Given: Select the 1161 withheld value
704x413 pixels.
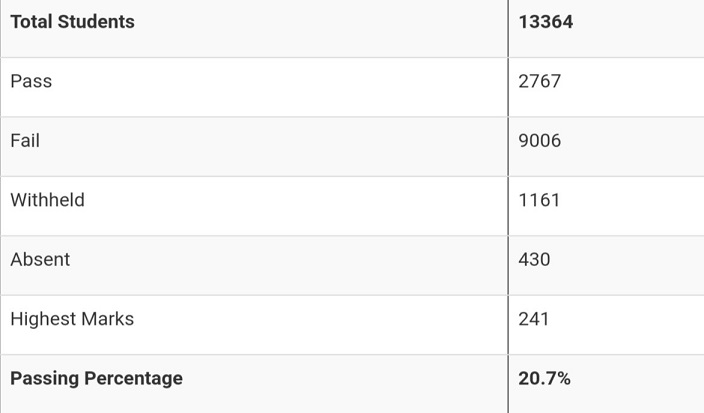Looking at the screenshot, I should (x=539, y=200).
